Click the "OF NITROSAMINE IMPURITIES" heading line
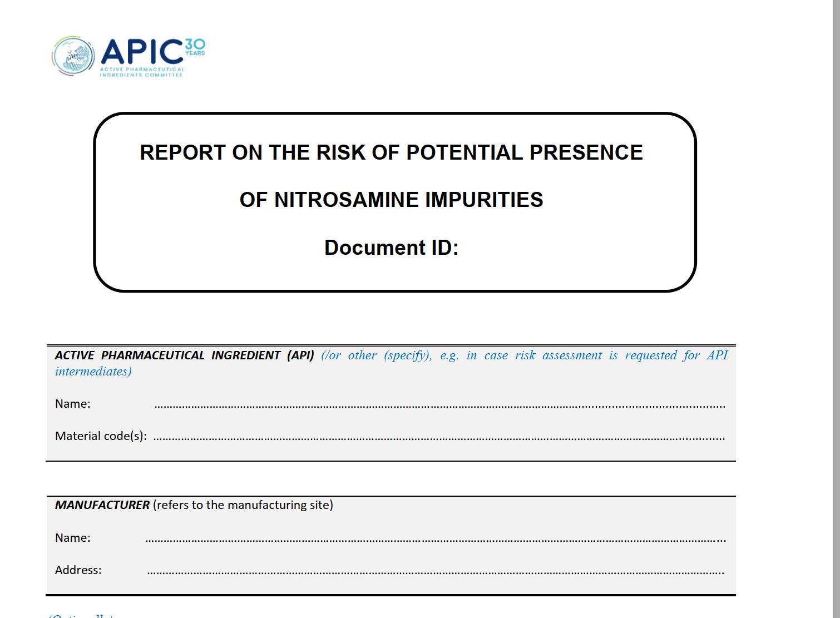840x618 pixels. [x=391, y=200]
